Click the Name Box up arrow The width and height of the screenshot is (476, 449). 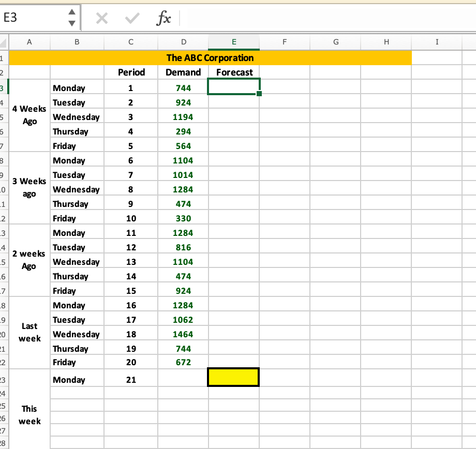tap(72, 12)
